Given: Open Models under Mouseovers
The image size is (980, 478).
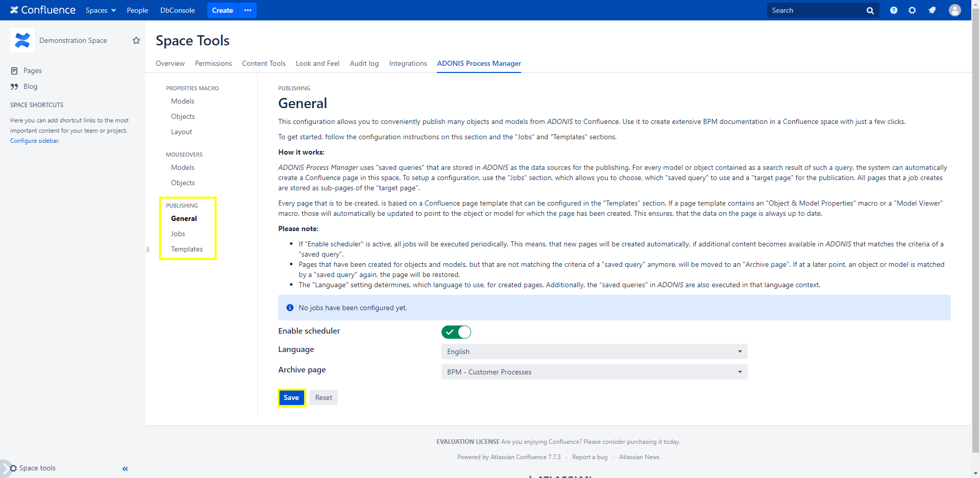Looking at the screenshot, I should (183, 167).
